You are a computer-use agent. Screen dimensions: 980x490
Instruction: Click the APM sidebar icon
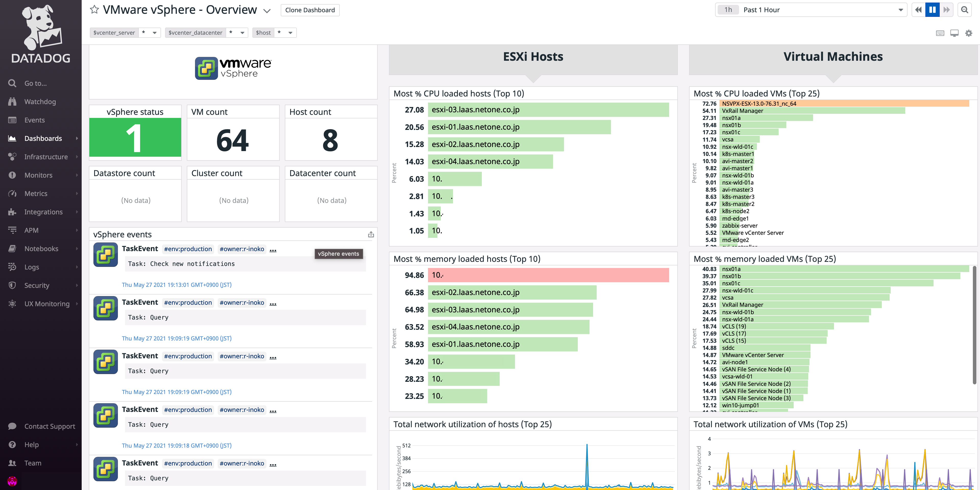point(12,230)
